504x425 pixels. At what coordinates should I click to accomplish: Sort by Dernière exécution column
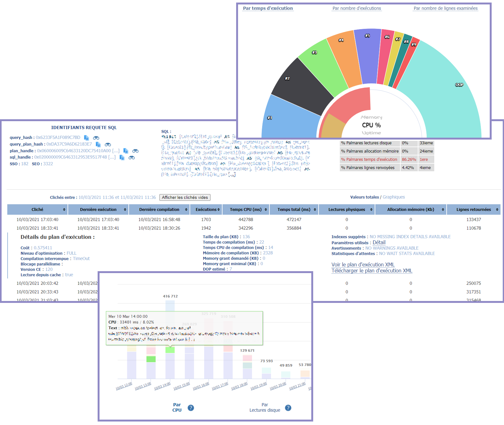(x=98, y=210)
